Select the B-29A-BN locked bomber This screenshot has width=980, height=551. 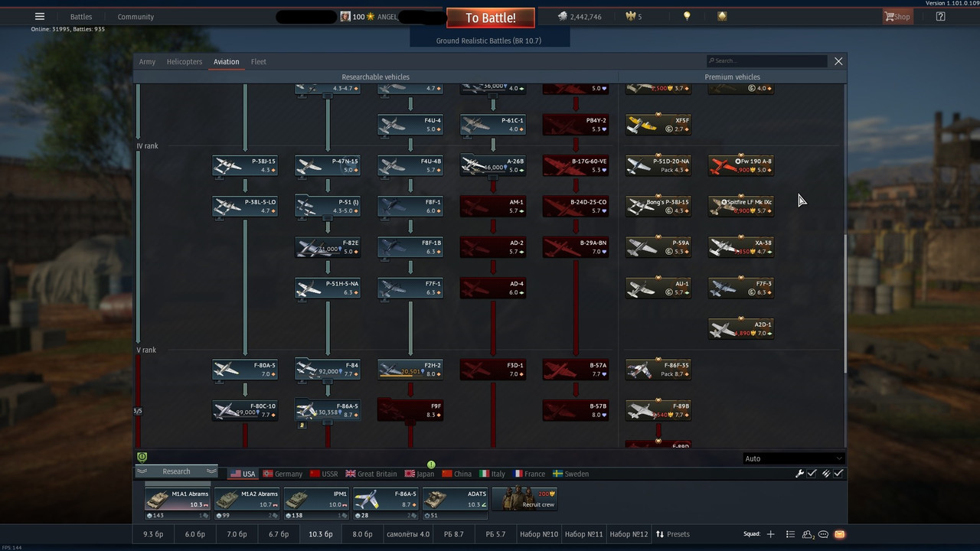click(576, 247)
